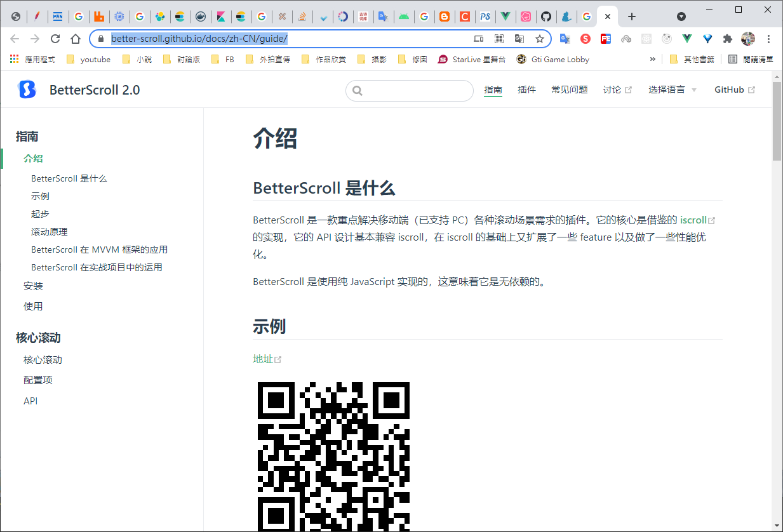Image resolution: width=783 pixels, height=532 pixels.
Task: Open the 常见问题 nav item
Action: 570,90
